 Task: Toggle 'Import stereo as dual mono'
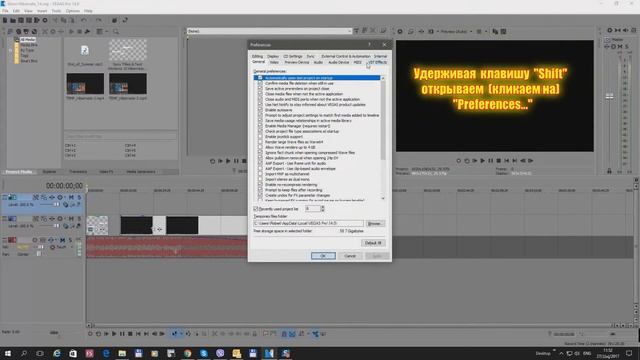(x=260, y=179)
